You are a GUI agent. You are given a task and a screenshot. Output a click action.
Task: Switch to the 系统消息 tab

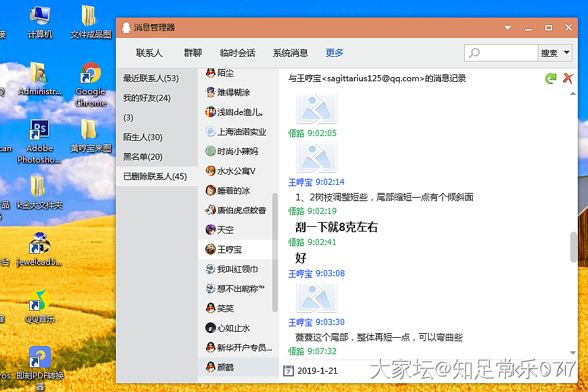[290, 53]
